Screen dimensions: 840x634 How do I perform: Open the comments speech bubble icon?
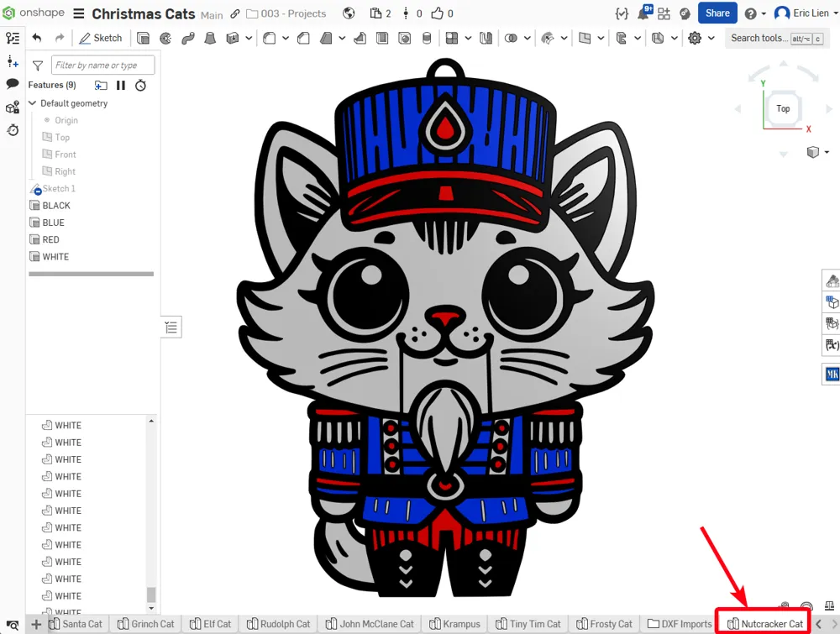pyautogui.click(x=13, y=83)
